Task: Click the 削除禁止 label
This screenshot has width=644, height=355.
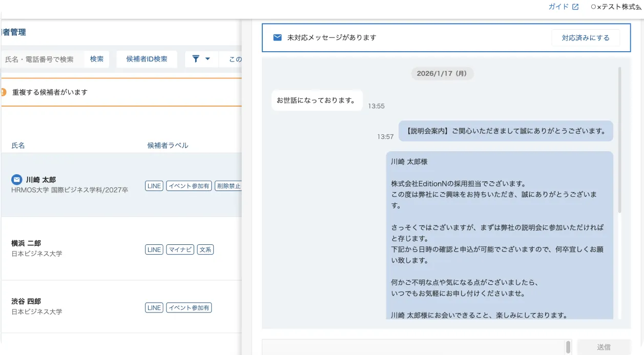Action: point(228,186)
